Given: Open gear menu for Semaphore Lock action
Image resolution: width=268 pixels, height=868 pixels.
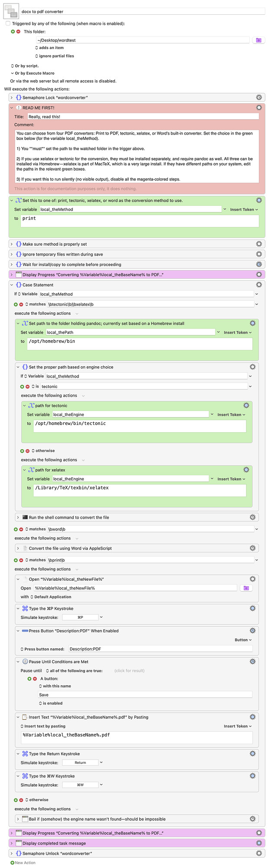Looking at the screenshot, I should (259, 98).
